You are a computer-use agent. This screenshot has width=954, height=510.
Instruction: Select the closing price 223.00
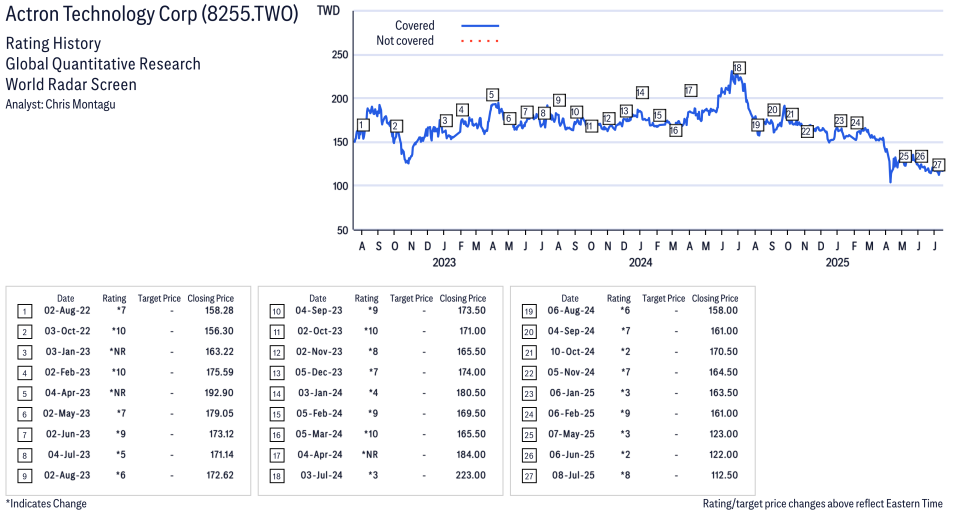[x=471, y=475]
